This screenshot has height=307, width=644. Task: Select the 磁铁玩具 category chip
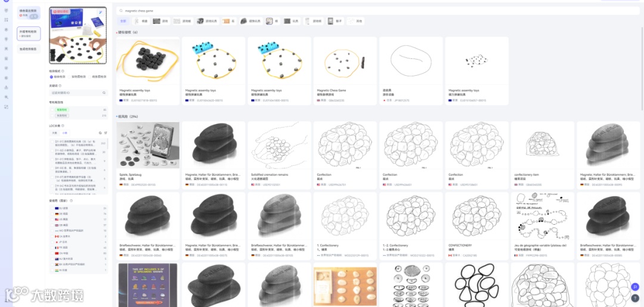(250, 21)
